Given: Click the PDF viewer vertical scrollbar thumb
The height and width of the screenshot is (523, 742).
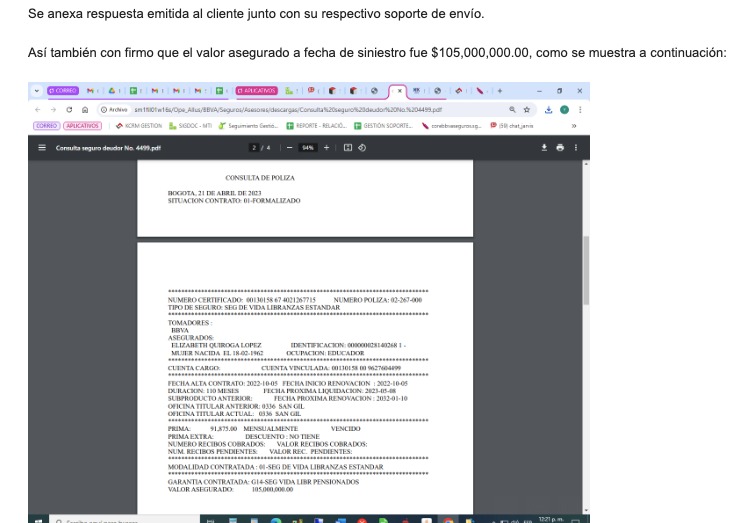Looking at the screenshot, I should (586, 270).
